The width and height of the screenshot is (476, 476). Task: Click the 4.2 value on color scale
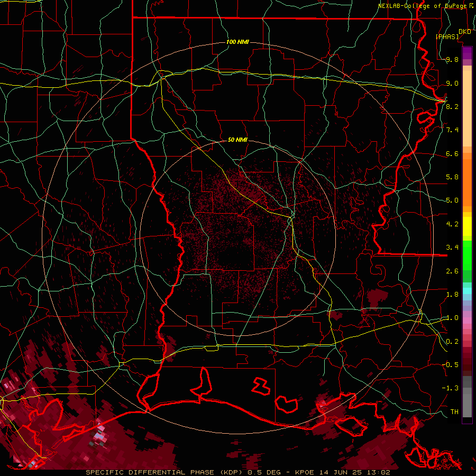pyautogui.click(x=452, y=224)
